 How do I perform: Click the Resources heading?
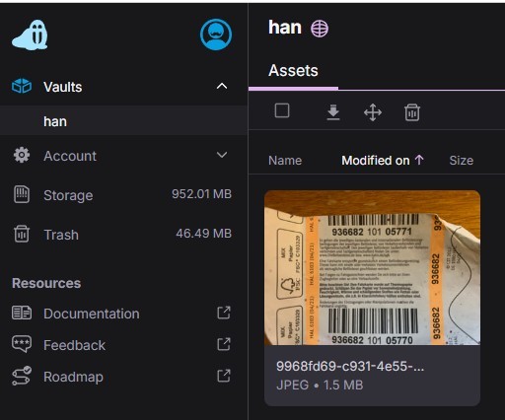(46, 283)
